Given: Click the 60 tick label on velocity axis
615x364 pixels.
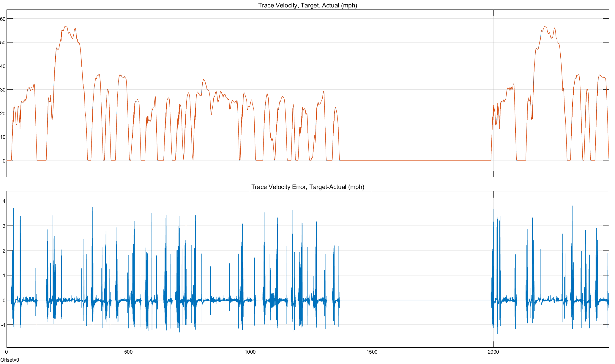Looking at the screenshot, I should click(x=3, y=19).
